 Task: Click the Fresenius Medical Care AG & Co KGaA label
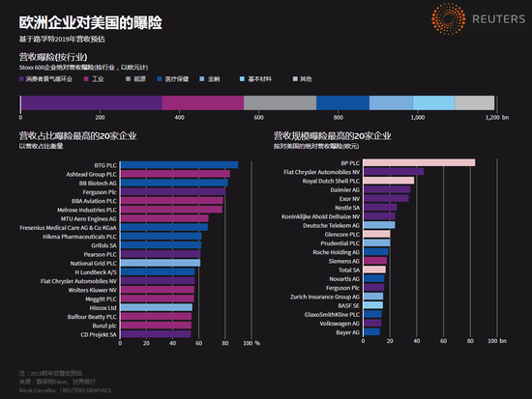click(x=69, y=228)
